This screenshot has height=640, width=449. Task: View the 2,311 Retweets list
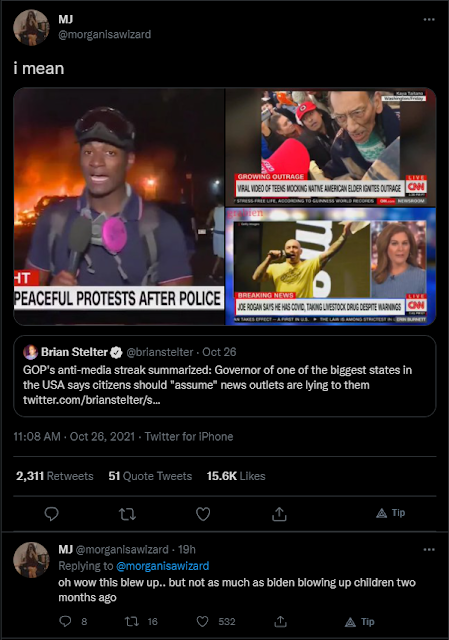tap(55, 476)
